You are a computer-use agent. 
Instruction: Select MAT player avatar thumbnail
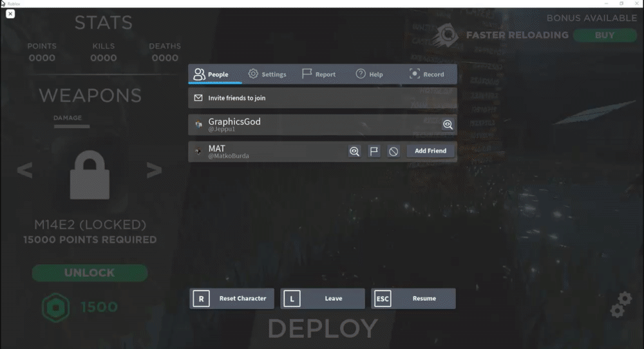tap(199, 151)
